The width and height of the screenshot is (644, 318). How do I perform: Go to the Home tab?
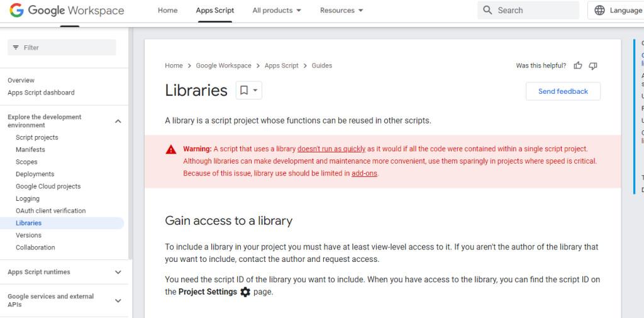pyautogui.click(x=167, y=10)
